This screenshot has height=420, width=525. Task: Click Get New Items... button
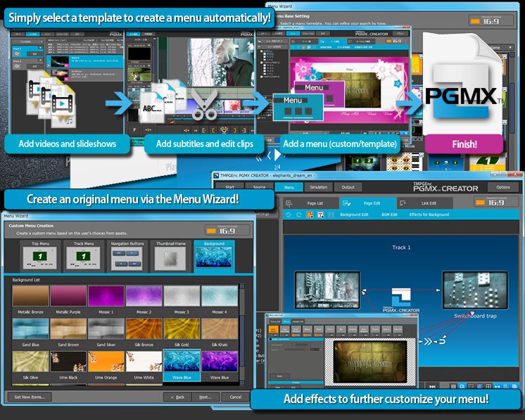point(30,397)
